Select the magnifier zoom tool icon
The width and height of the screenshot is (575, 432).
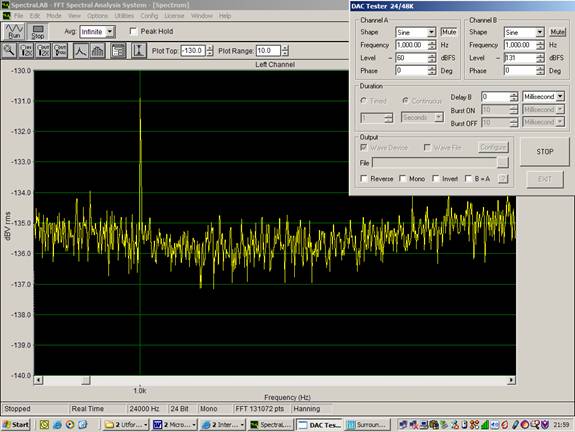coord(9,51)
